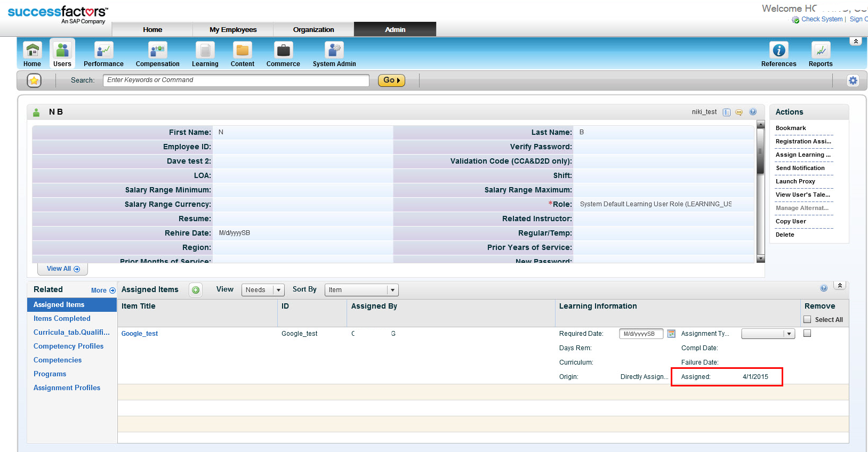
Task: Open the gear settings icon on search bar
Action: [x=853, y=80]
